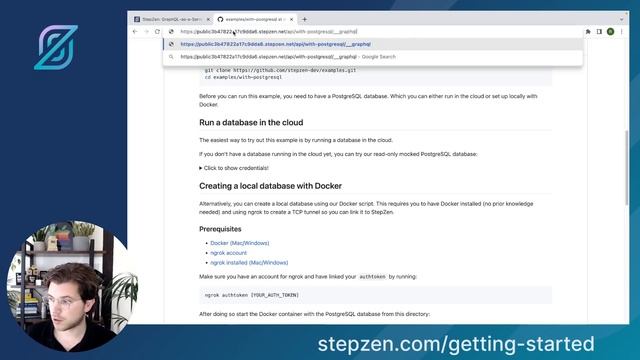Open the Docker (Mac/Windows) link

coord(240,243)
